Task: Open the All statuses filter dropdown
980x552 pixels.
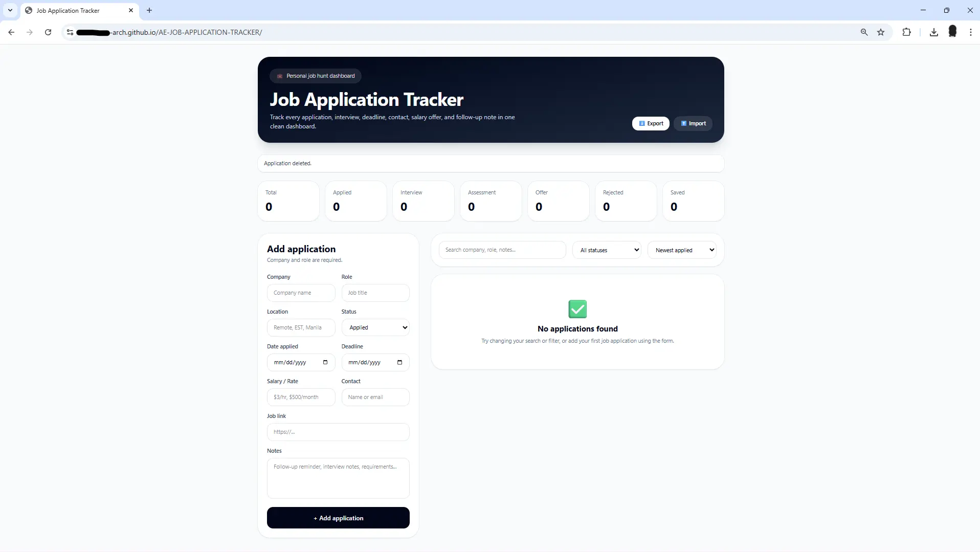Action: tap(607, 250)
